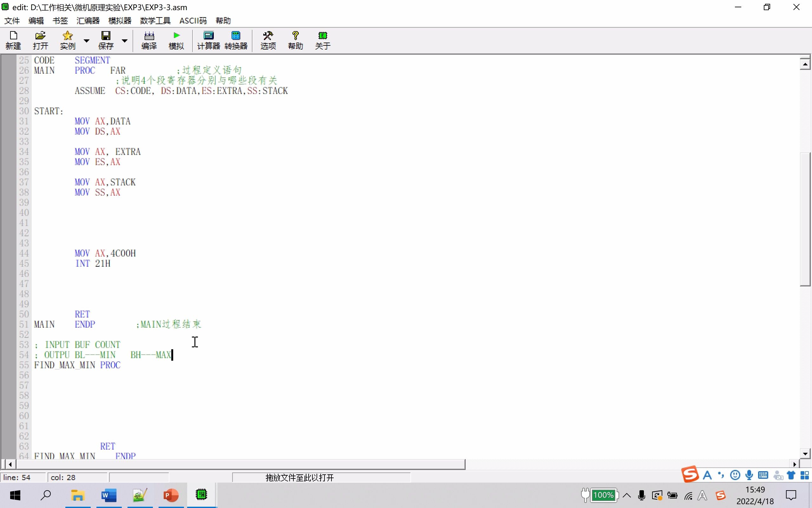
Task: Click the horizontal scrollbar right arrow
Action: coord(795,464)
